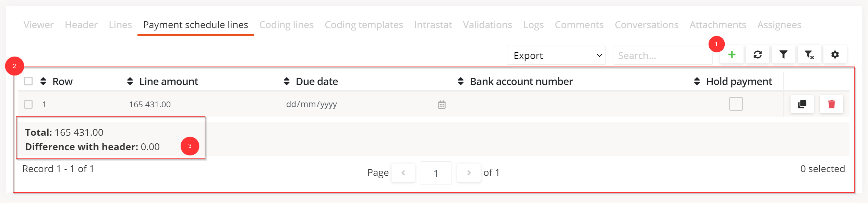Go to the next page arrow

coord(469,173)
